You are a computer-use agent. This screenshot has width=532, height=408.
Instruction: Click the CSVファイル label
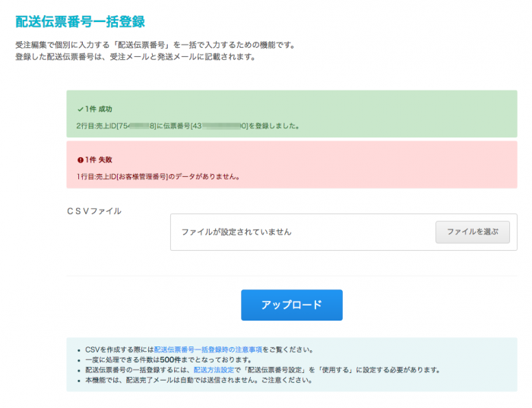[94, 211]
